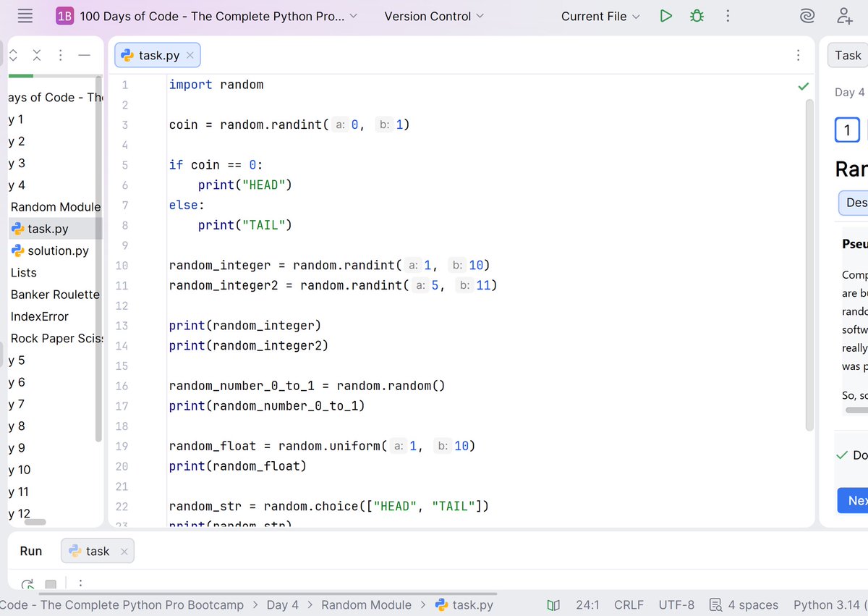Click Random Module in the breadcrumb bar
Viewport: 868px width, 616px height.
pos(366,605)
